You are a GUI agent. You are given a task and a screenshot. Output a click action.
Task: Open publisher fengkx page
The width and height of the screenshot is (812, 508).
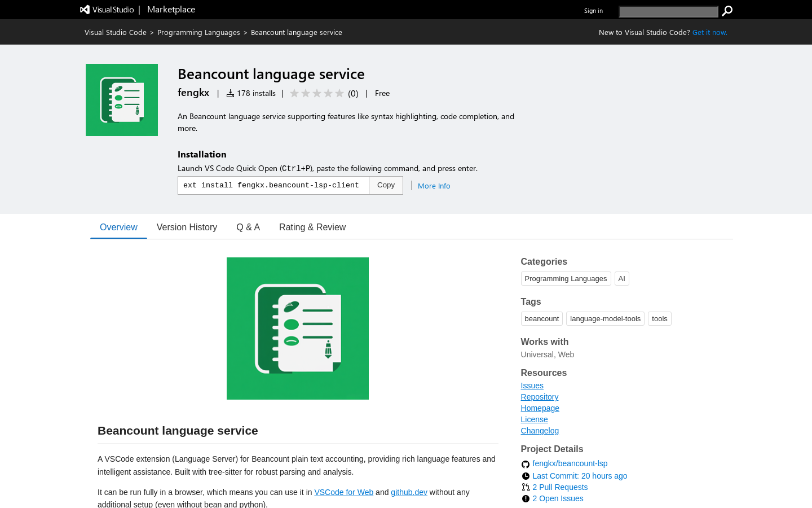[193, 93]
